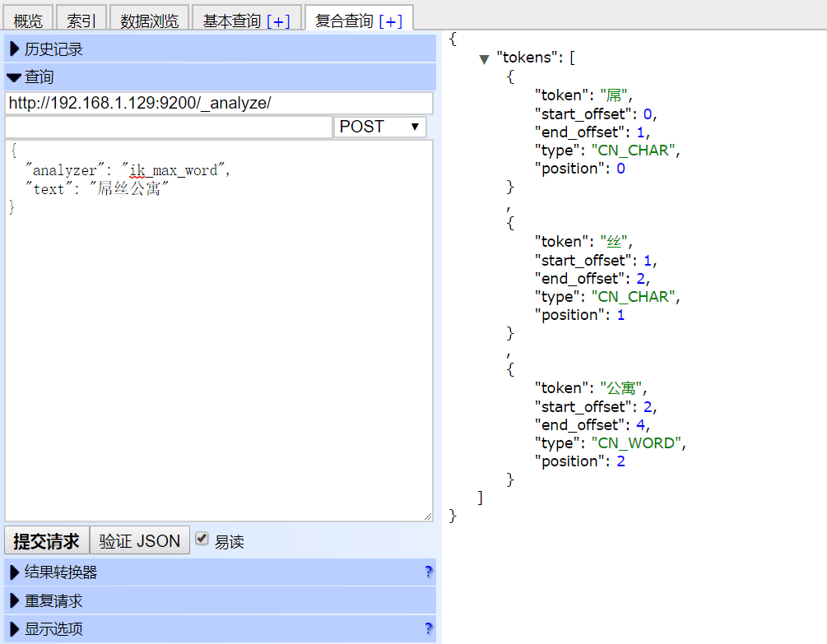The width and height of the screenshot is (827, 644).
Task: Add new 复合查询 tab with [+]
Action: [390, 21]
